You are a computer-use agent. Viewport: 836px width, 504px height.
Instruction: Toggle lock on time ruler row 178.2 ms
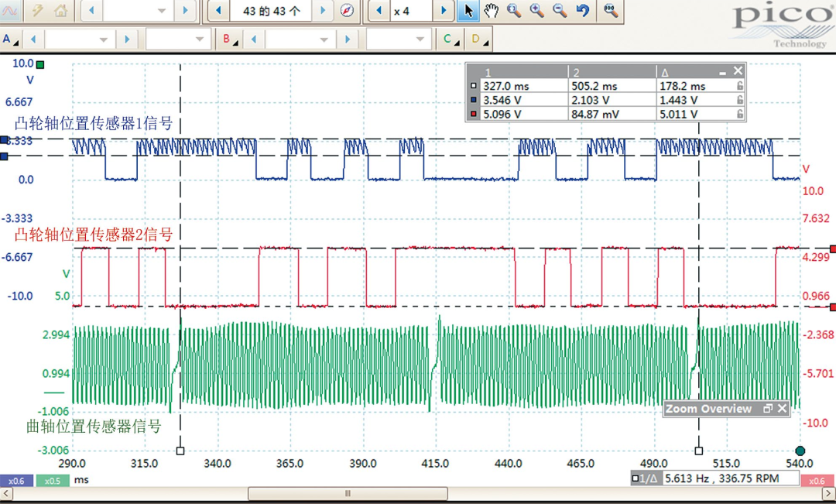click(740, 86)
